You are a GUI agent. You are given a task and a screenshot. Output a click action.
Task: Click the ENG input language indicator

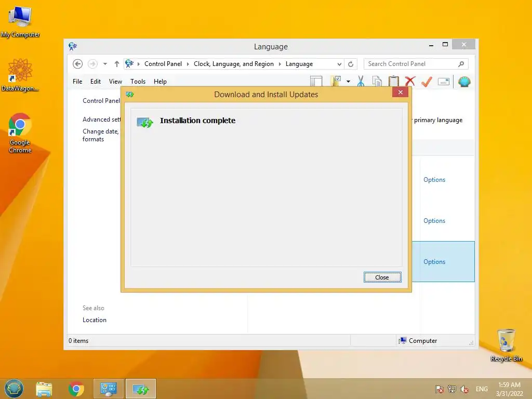pos(482,389)
